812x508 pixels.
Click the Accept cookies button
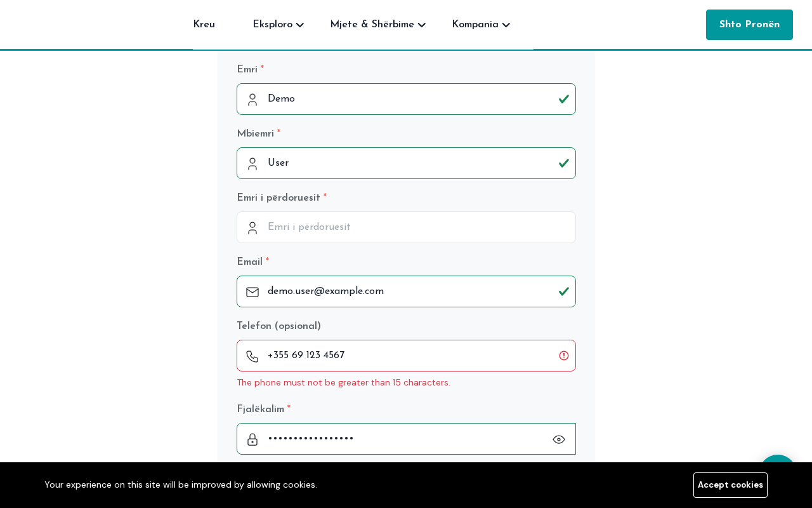pyautogui.click(x=730, y=485)
